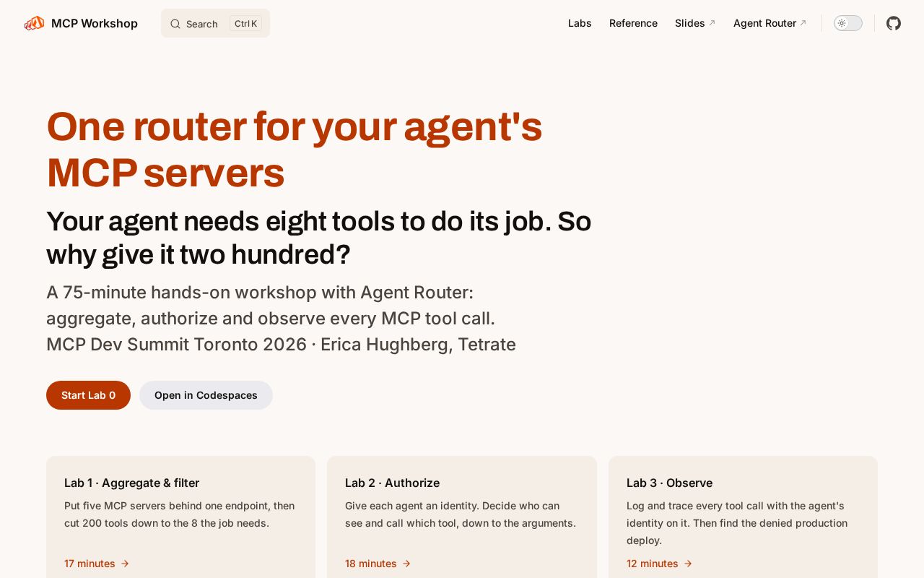Viewport: 924px width, 578px height.
Task: Click the Start Lab 0 button
Action: pos(88,395)
